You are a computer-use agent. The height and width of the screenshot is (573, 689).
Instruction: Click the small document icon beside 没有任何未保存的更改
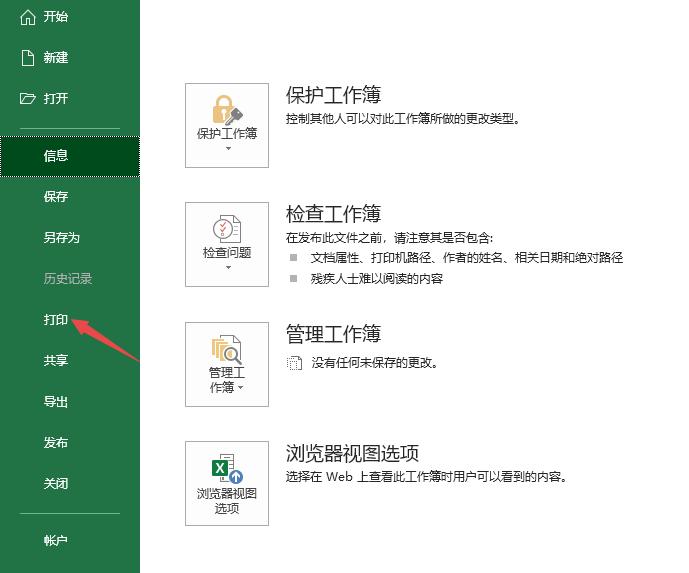tap(294, 363)
